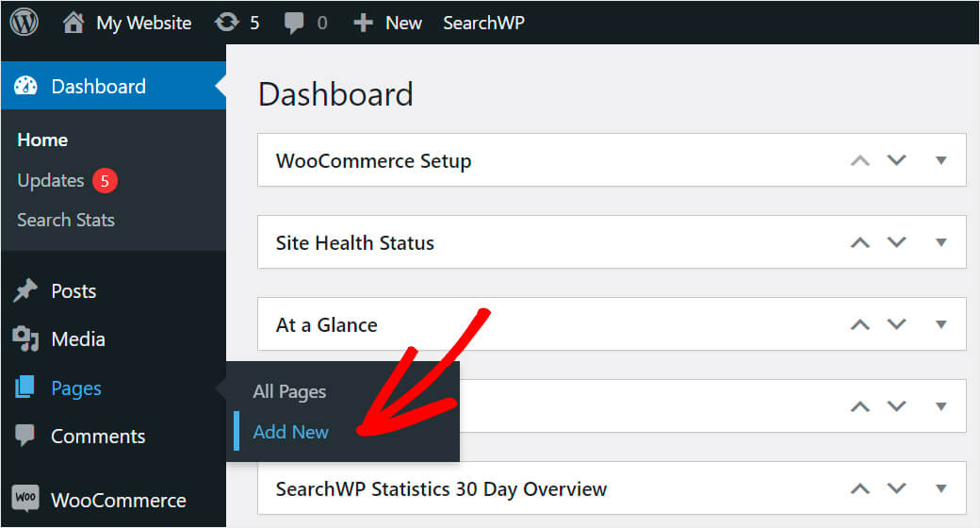Image resolution: width=980 pixels, height=528 pixels.
Task: Click All Pages in flyout submenu
Action: click(x=289, y=391)
